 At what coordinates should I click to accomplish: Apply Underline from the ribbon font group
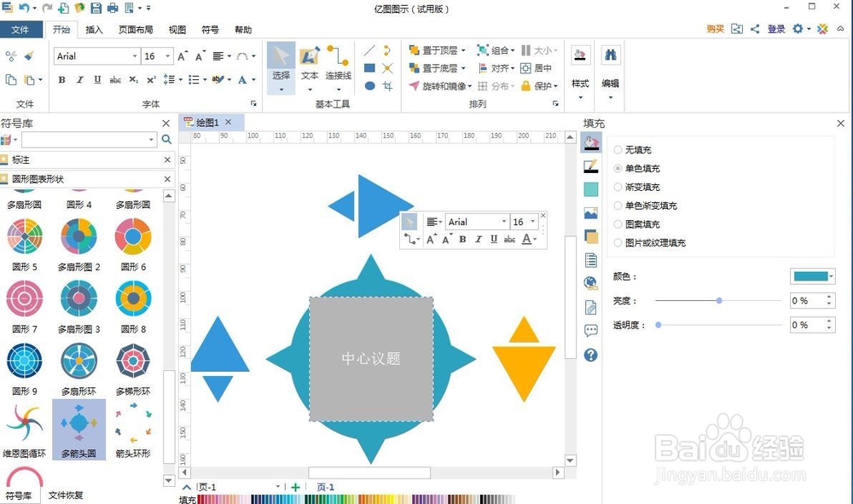pos(97,80)
